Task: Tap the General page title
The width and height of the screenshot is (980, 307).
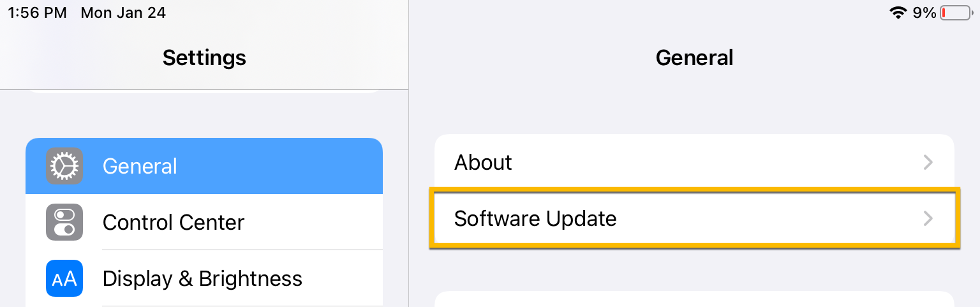Action: pos(694,57)
